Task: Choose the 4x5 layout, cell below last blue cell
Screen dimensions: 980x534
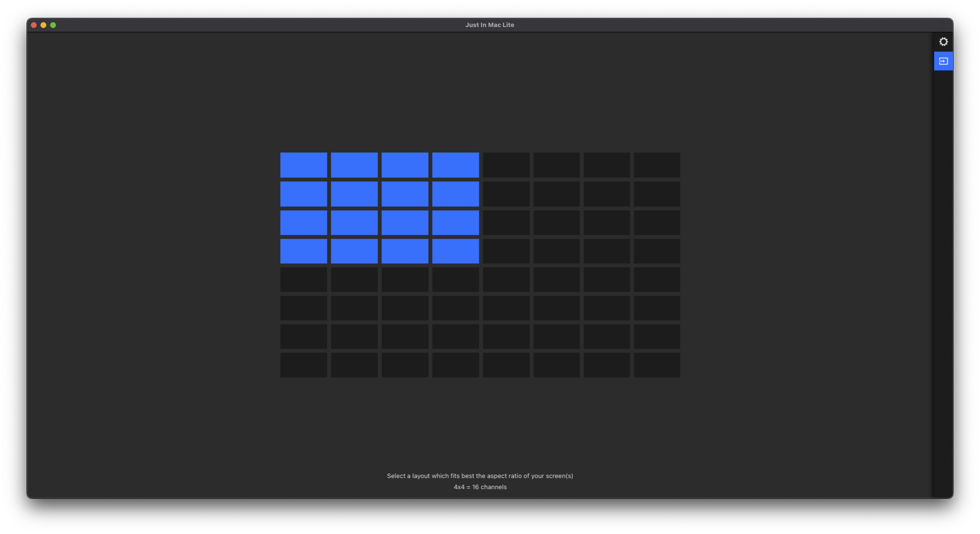Action: [x=455, y=279]
